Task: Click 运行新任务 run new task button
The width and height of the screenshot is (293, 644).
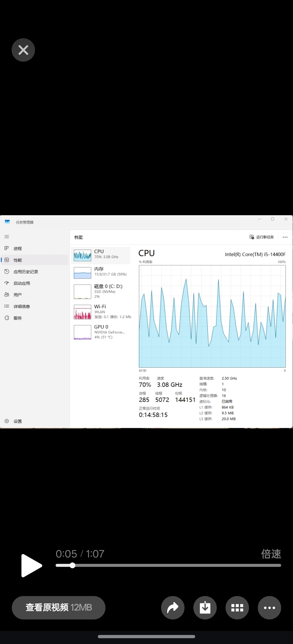Action: pyautogui.click(x=262, y=237)
